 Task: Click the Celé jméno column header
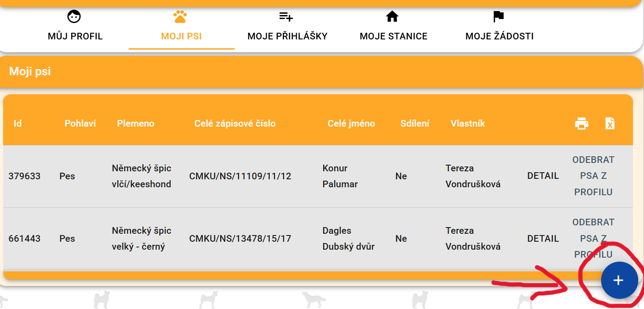351,124
